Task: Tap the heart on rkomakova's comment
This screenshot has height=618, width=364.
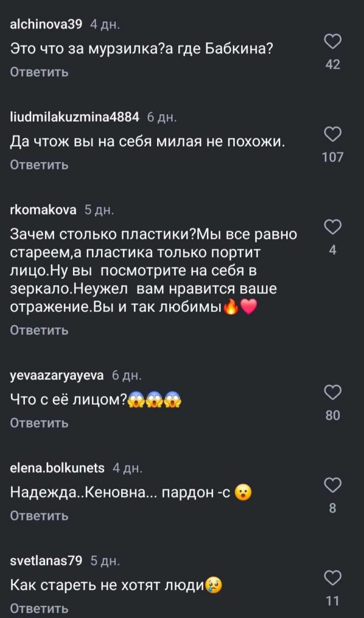Action: (332, 228)
